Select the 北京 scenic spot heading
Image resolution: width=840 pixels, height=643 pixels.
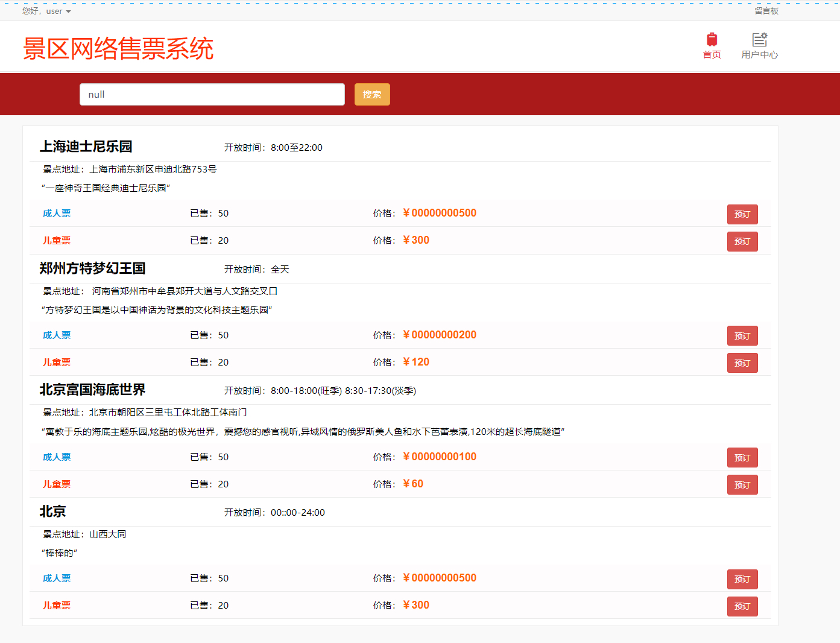tap(53, 512)
